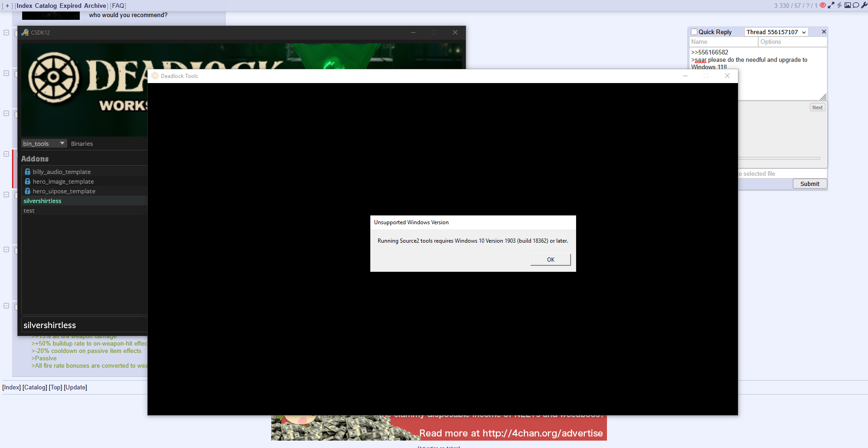
Task: Click the large silvershirtless label below the addon list
Action: (50, 325)
